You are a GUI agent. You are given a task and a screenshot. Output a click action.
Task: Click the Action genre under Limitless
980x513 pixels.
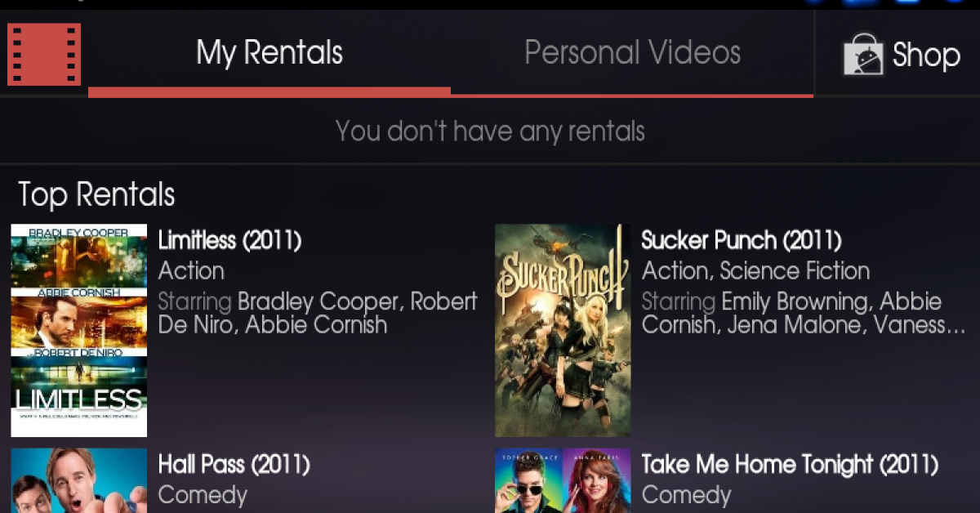(191, 270)
